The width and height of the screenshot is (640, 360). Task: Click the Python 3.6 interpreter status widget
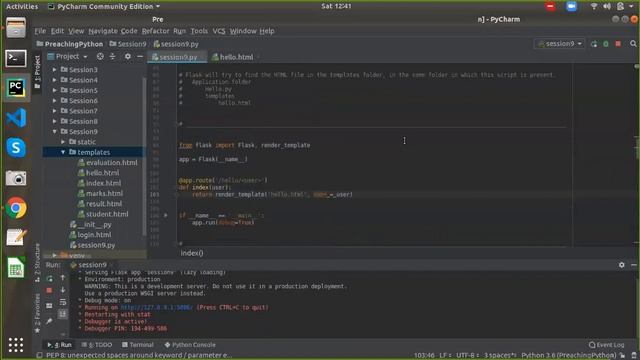(569, 356)
